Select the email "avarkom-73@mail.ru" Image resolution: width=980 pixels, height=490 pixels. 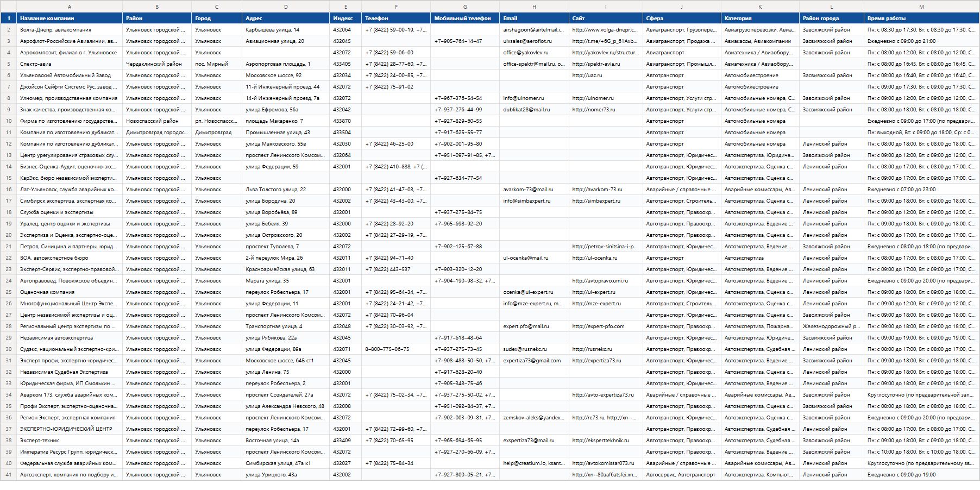(534, 190)
